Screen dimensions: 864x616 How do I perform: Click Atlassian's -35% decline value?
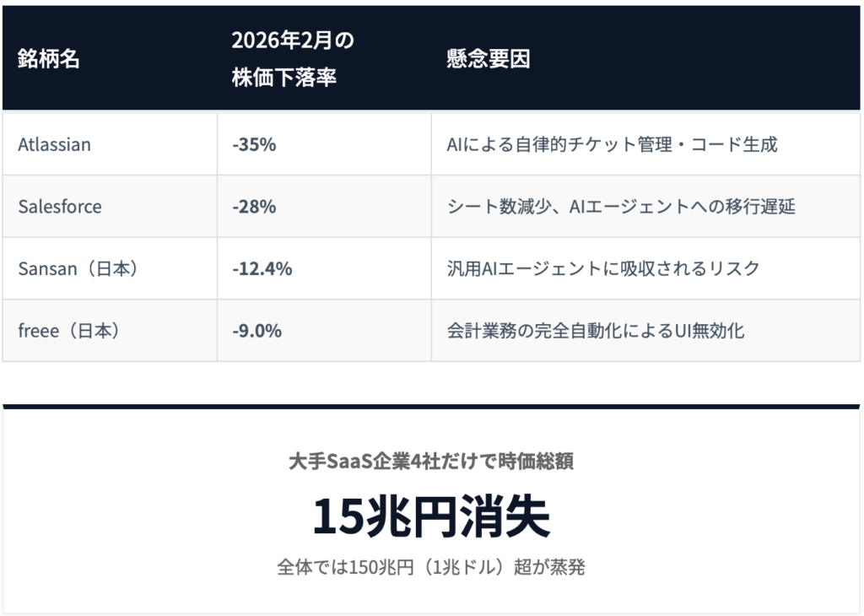(x=254, y=144)
